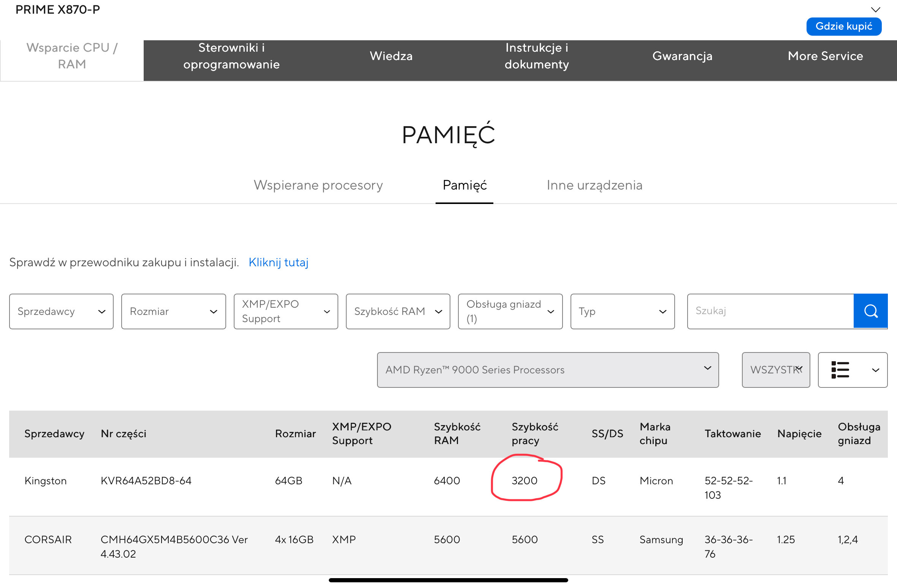Click the Szybkość RAM column header
Image resolution: width=897 pixels, height=588 pixels.
click(457, 433)
